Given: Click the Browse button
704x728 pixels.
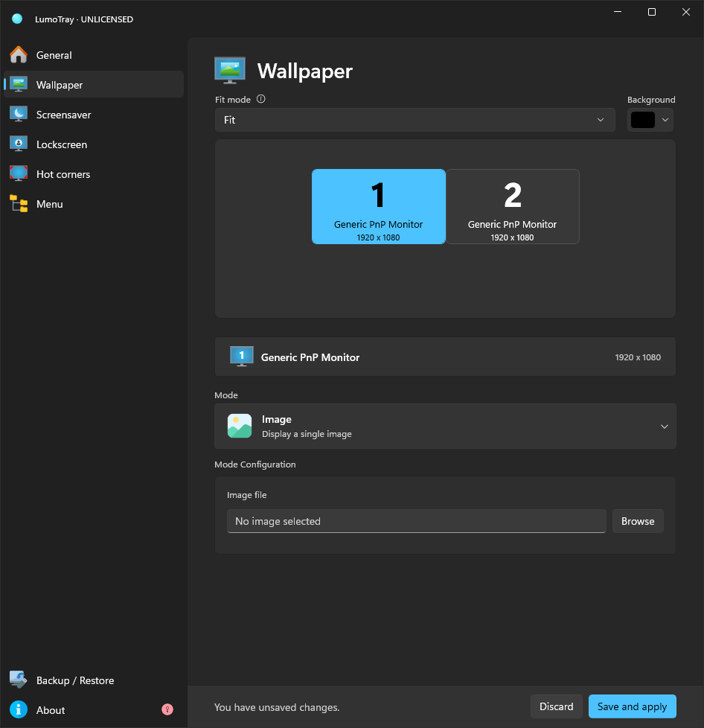Looking at the screenshot, I should (638, 521).
